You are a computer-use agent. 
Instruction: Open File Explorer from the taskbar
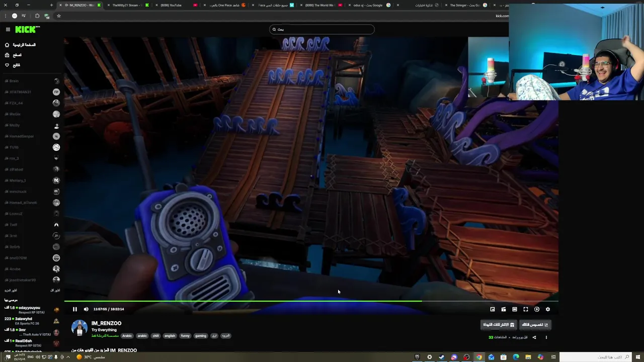pos(528,357)
